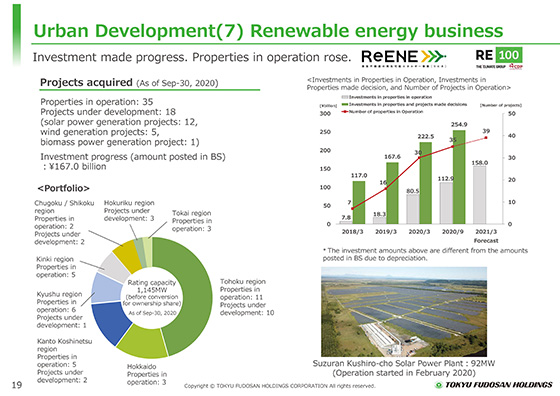The height and width of the screenshot is (396, 560).
Task: Click the Hokkaido label
Action: point(147,374)
